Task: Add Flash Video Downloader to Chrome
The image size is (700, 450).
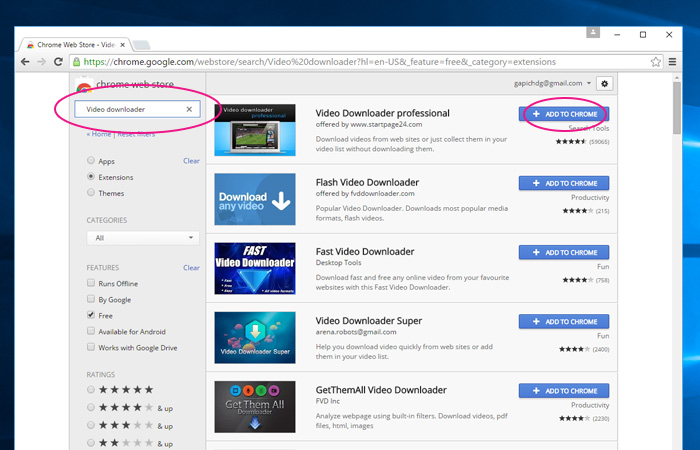Action: tap(564, 183)
